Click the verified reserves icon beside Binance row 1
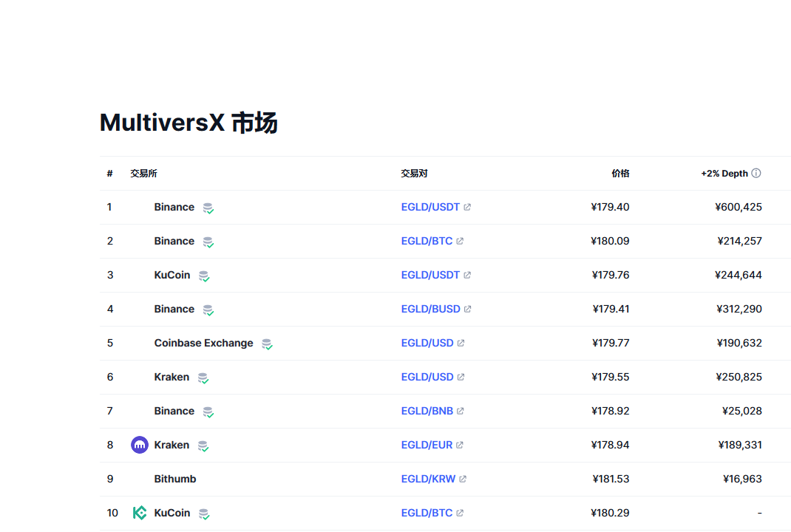 pyautogui.click(x=208, y=208)
